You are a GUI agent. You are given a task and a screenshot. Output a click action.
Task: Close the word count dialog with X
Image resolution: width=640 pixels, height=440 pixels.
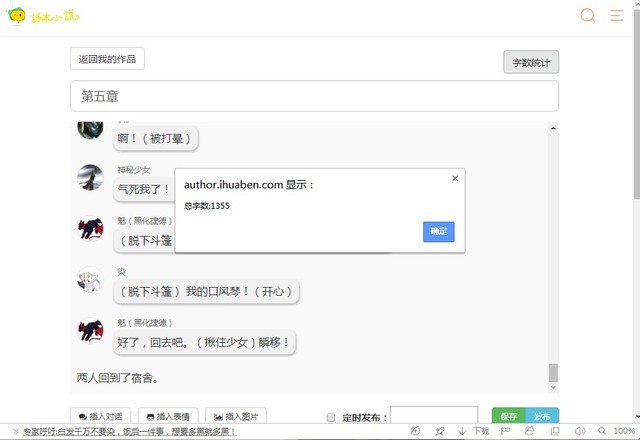tap(455, 178)
